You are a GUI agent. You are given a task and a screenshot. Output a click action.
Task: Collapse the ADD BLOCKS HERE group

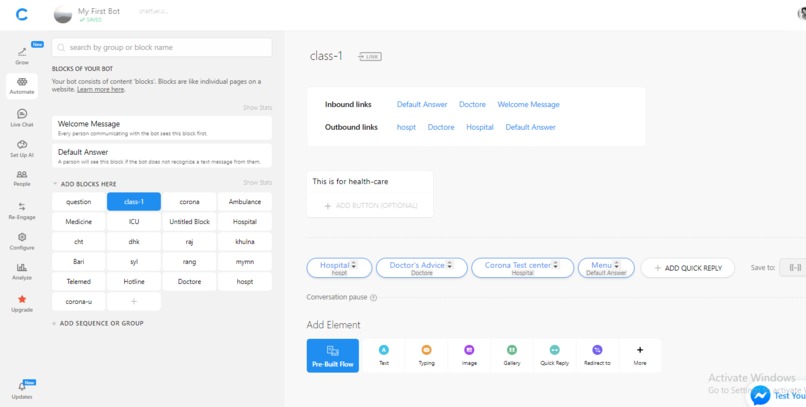tap(54, 183)
